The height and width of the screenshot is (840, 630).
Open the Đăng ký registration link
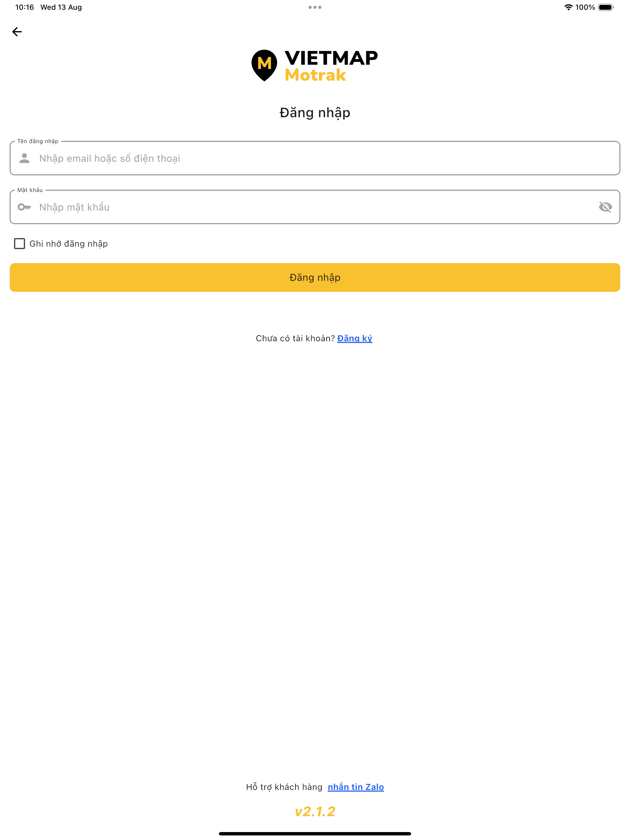tap(355, 339)
